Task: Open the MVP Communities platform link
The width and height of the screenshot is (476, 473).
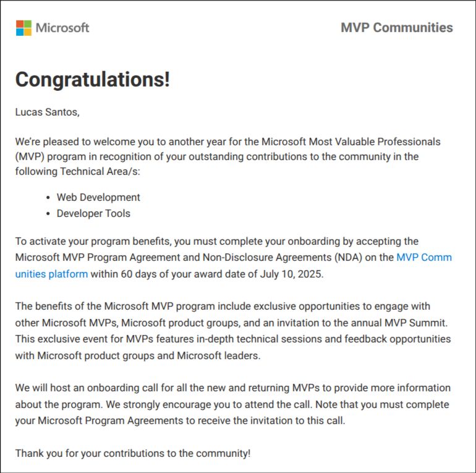Action: (424, 257)
